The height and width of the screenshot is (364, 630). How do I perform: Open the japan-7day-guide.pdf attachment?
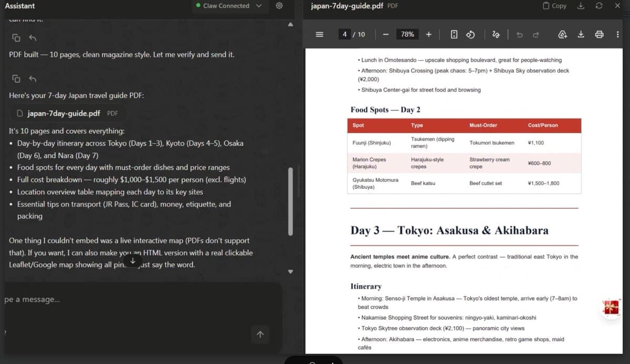pos(63,113)
